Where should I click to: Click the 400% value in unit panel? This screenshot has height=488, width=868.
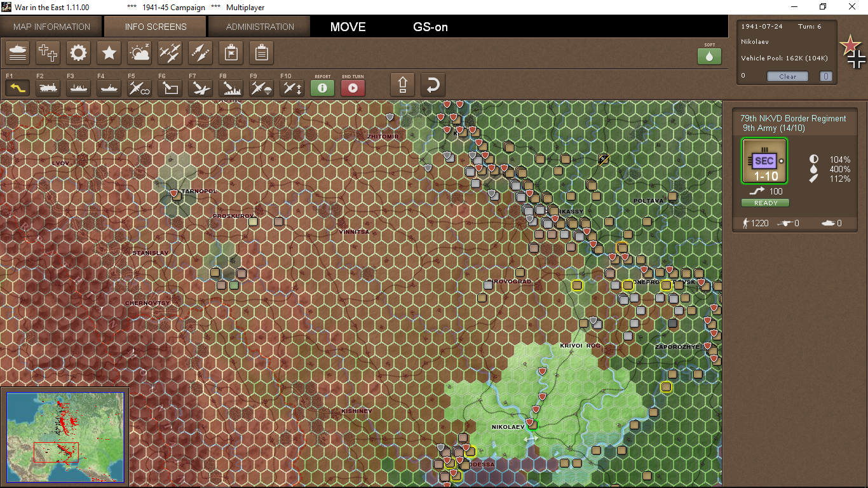pyautogui.click(x=840, y=169)
